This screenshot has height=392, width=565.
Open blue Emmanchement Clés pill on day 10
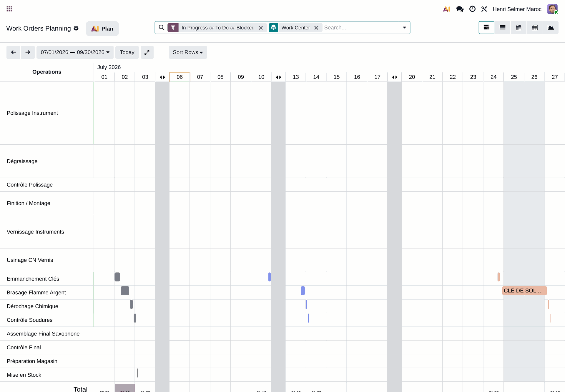[x=270, y=277]
